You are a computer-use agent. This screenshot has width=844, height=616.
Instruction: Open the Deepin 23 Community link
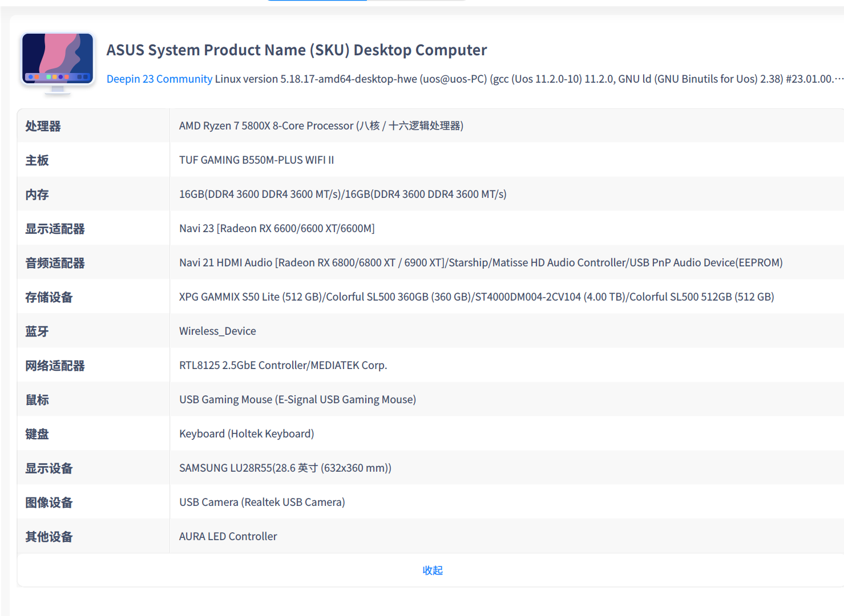pos(159,79)
